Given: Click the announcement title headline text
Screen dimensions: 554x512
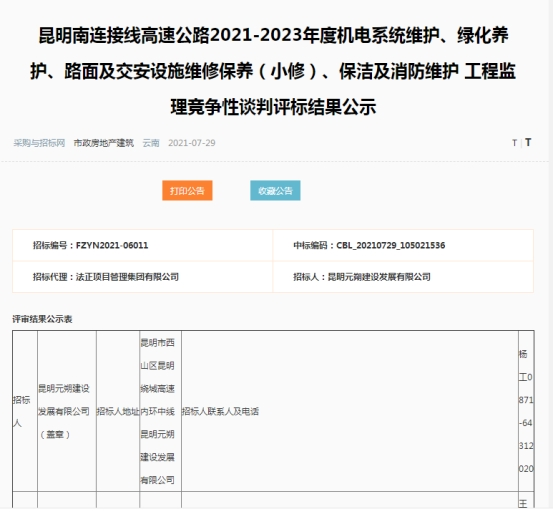Looking at the screenshot, I should pyautogui.click(x=273, y=71).
